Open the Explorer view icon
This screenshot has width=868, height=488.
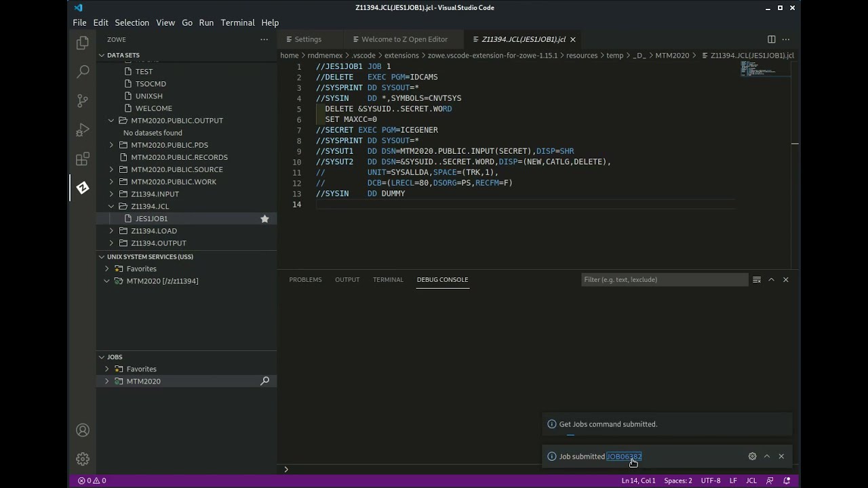83,43
